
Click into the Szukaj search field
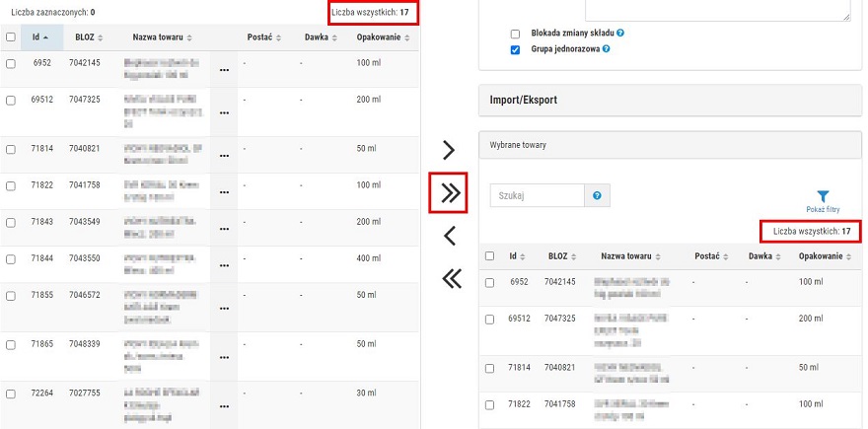click(537, 195)
